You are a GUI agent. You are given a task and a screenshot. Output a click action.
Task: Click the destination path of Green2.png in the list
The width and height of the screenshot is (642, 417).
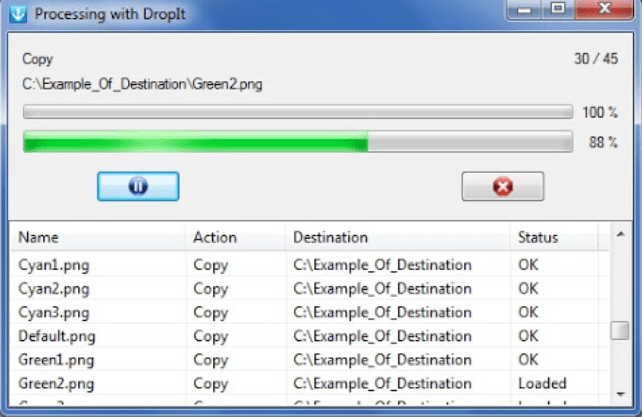[x=382, y=384]
